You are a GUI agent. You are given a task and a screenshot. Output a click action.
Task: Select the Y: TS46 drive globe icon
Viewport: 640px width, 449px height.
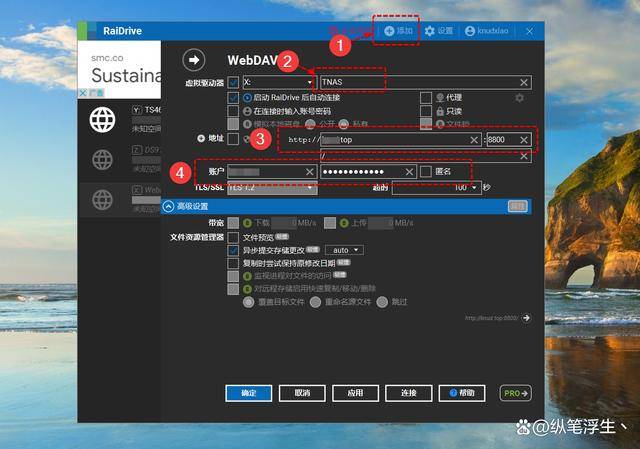tap(102, 120)
